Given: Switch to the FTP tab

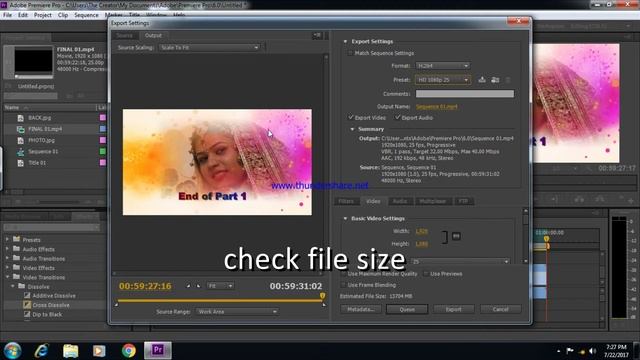Looking at the screenshot, I should pos(463,201).
